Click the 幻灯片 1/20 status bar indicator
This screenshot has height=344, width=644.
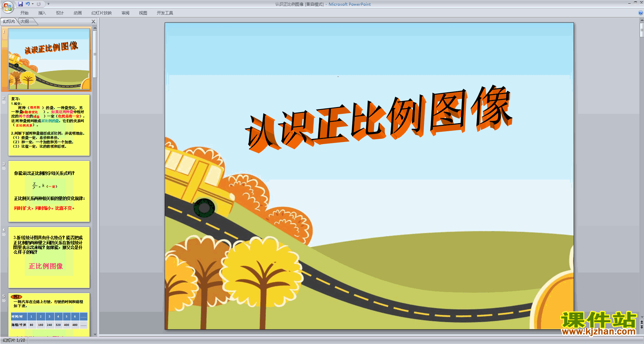tap(14, 340)
